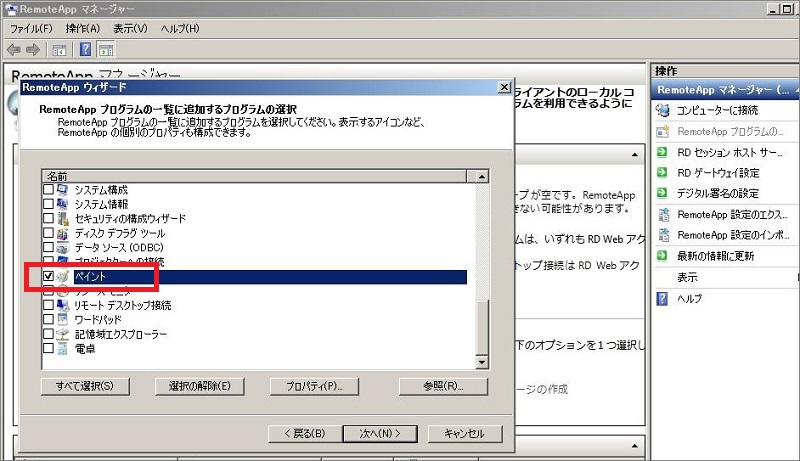This screenshot has width=800, height=461.
Task: Check the 電卓 checkbox
Action: [x=49, y=349]
